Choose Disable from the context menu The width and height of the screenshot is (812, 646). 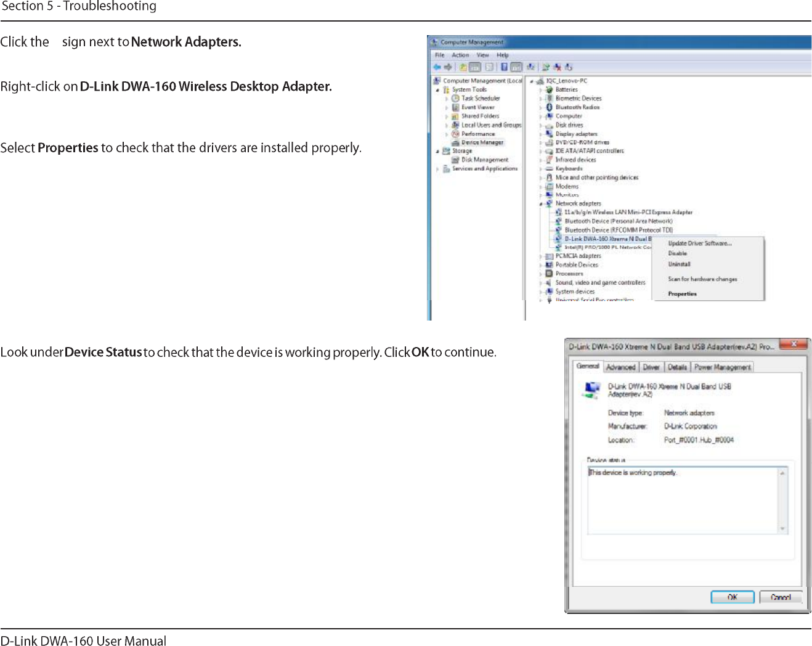678,253
